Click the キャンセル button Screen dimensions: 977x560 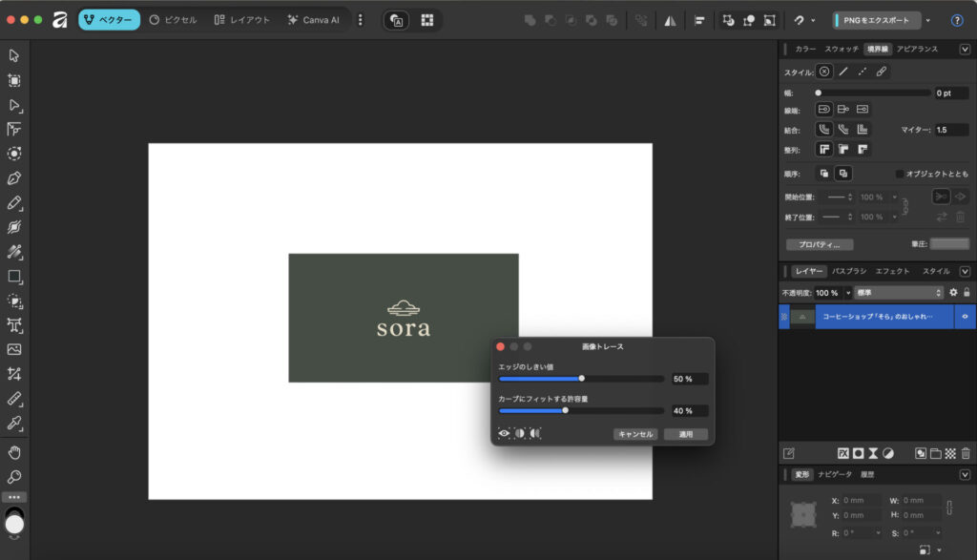pos(635,434)
